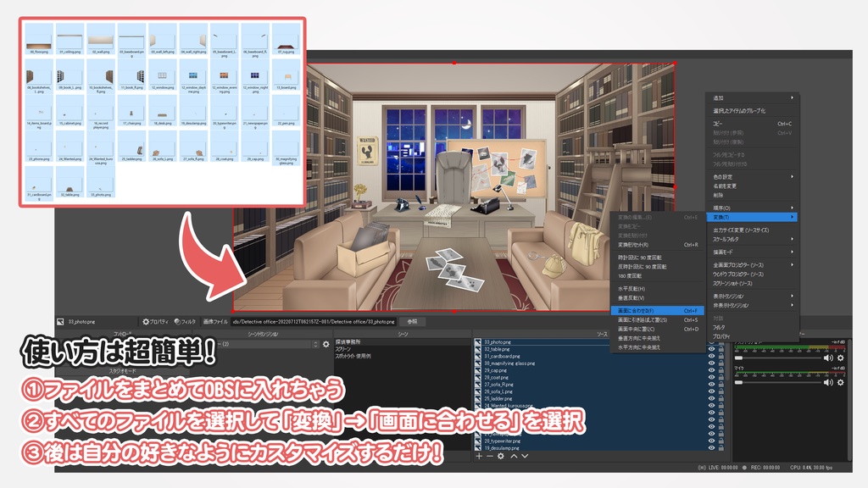Remove selected source with the minus icon
Image resolution: width=868 pixels, height=488 pixels.
(x=489, y=455)
